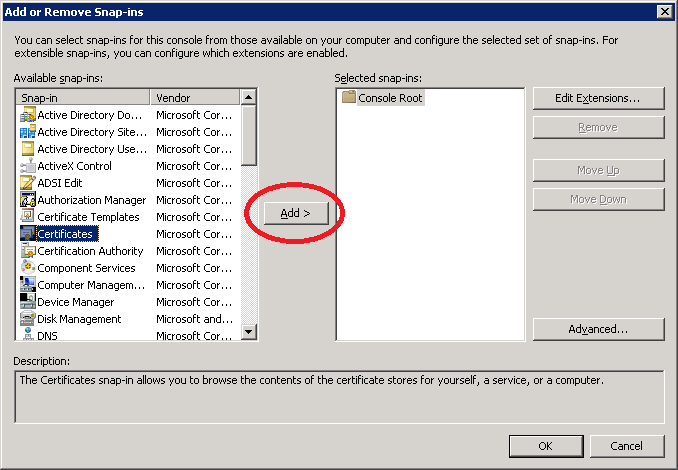Image resolution: width=678 pixels, height=470 pixels.
Task: Dismiss dialog with Cancel button
Action: [x=627, y=446]
